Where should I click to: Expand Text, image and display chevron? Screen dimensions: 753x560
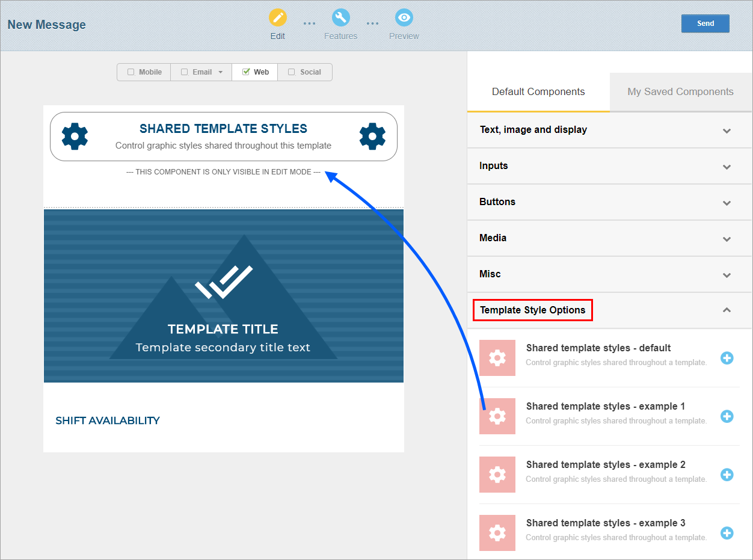[727, 131]
